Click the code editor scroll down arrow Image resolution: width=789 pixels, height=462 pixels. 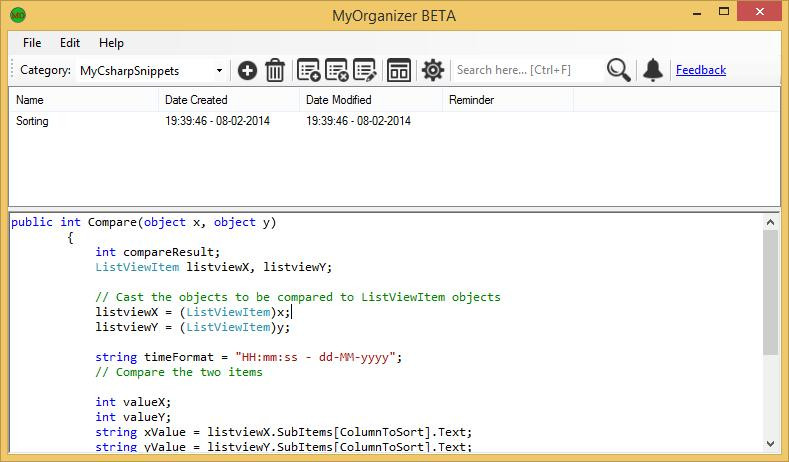(770, 443)
